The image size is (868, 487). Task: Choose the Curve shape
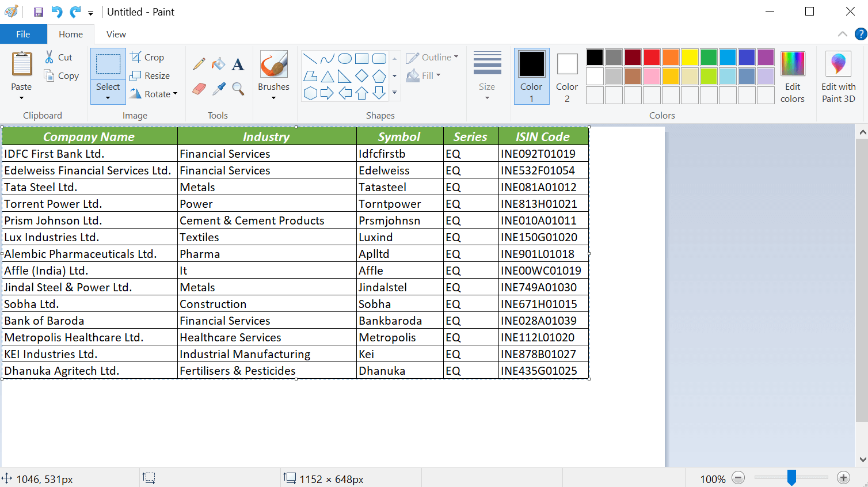coord(327,59)
